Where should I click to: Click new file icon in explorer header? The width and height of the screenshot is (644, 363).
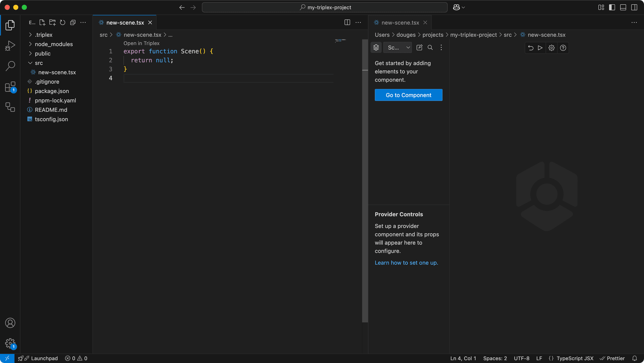(42, 22)
